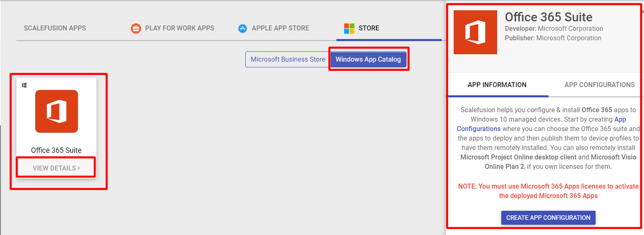Open View Details for Office 365 Suite
644x235 pixels.
(56, 168)
